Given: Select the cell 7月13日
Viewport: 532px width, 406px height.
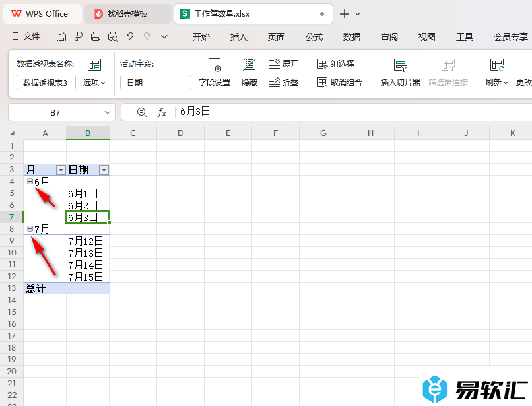Looking at the screenshot, I should point(88,253).
